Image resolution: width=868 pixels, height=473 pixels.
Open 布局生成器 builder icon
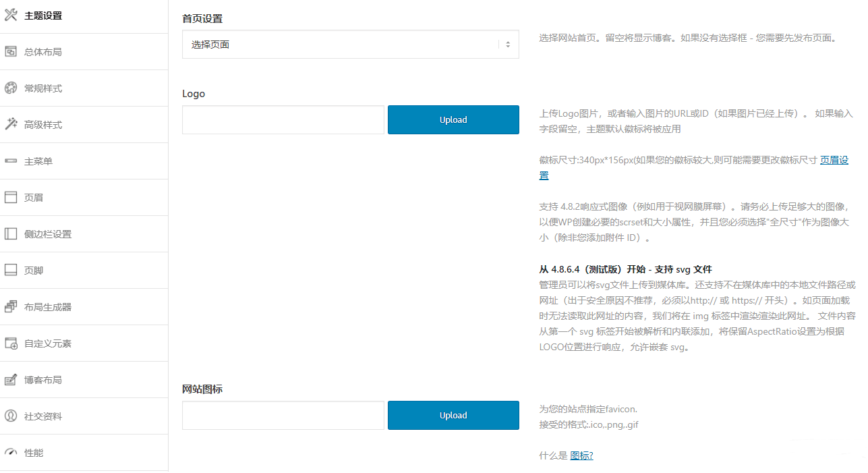pyautogui.click(x=11, y=306)
